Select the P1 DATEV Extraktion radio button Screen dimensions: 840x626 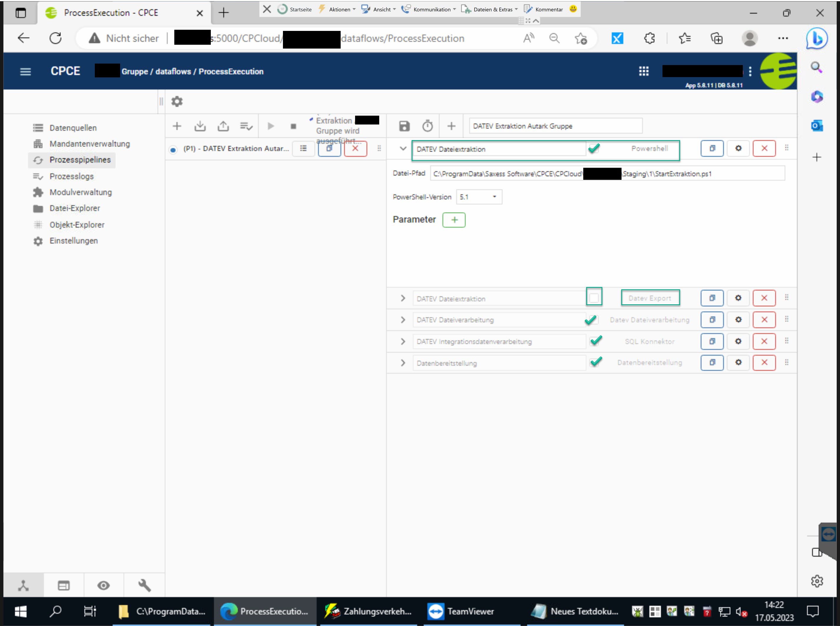click(x=173, y=149)
